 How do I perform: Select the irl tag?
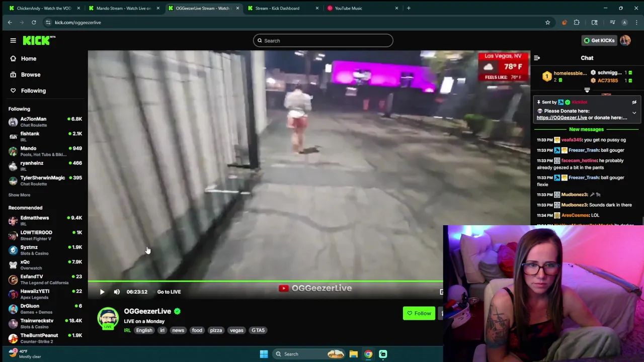(162, 330)
